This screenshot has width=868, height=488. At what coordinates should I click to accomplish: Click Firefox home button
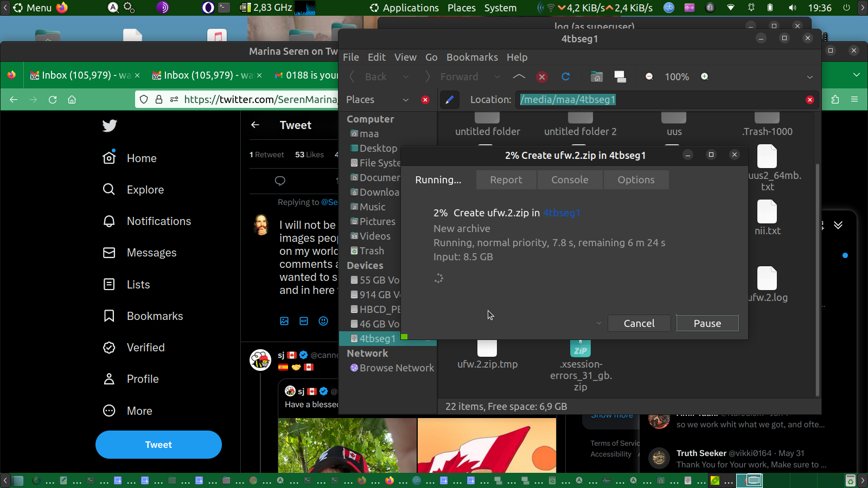coord(72,100)
